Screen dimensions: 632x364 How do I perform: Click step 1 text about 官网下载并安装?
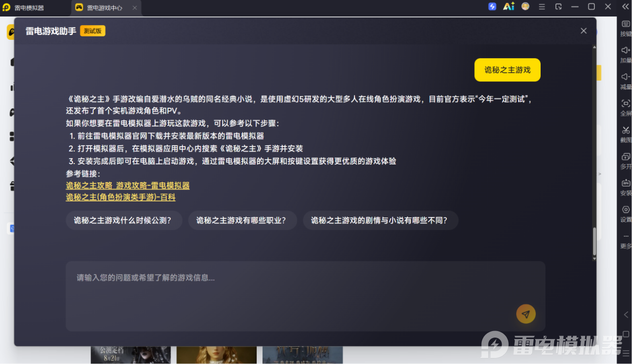tap(167, 136)
